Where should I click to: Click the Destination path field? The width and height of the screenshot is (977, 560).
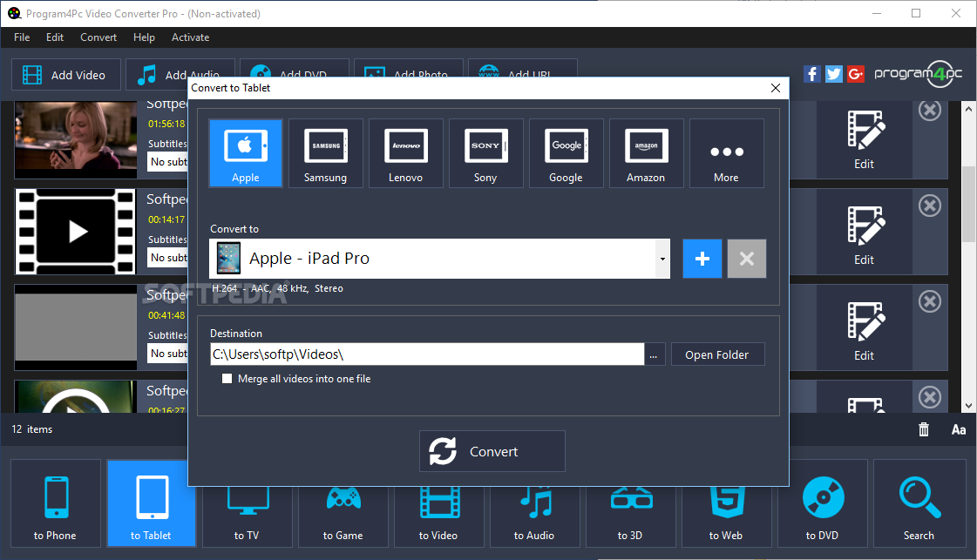427,354
